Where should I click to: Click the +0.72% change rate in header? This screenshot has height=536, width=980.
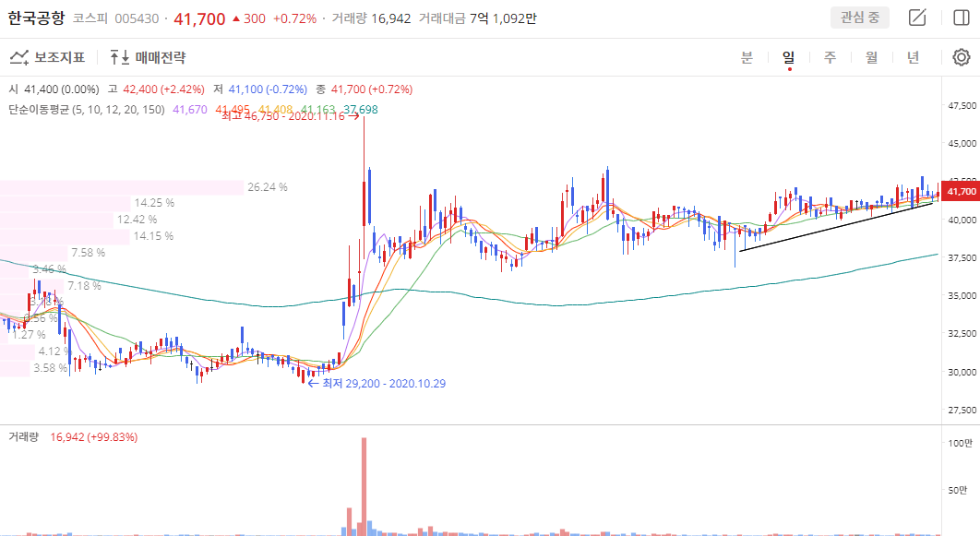pyautogui.click(x=294, y=18)
